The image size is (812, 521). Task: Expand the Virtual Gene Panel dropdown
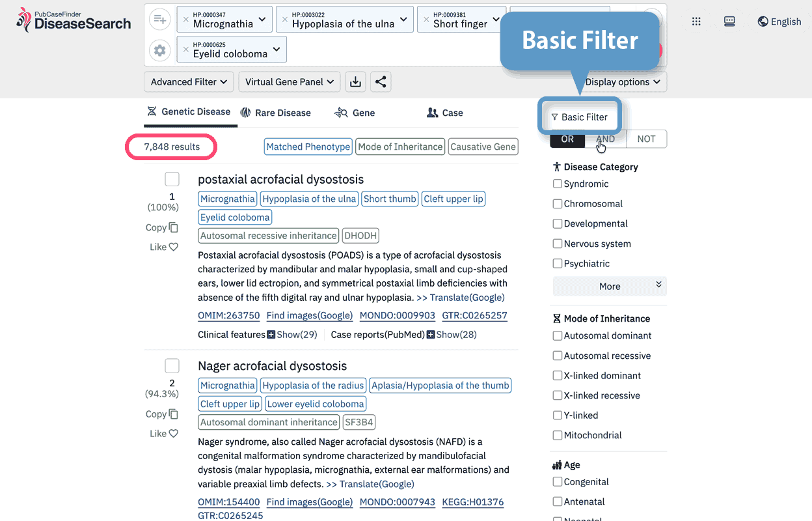point(290,82)
